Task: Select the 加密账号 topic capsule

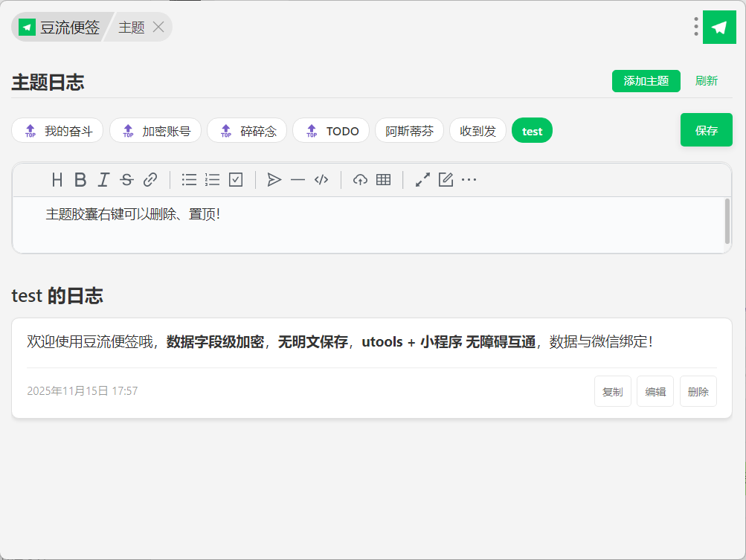Action: click(x=155, y=131)
